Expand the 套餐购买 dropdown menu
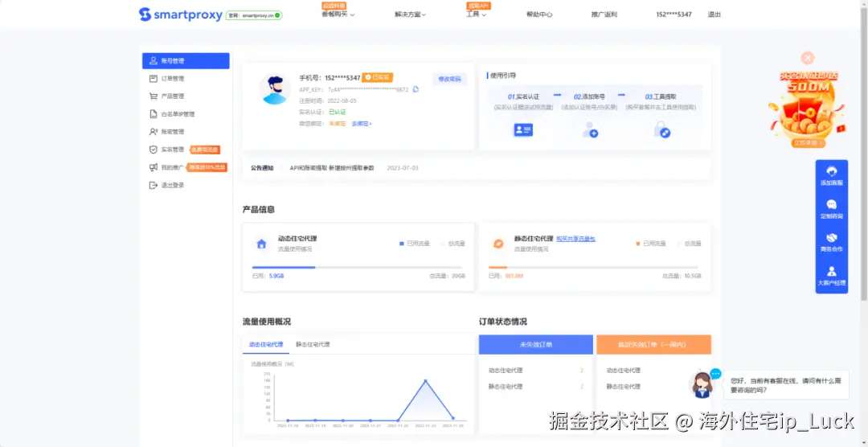Image resolution: width=868 pixels, height=447 pixels. point(338,14)
